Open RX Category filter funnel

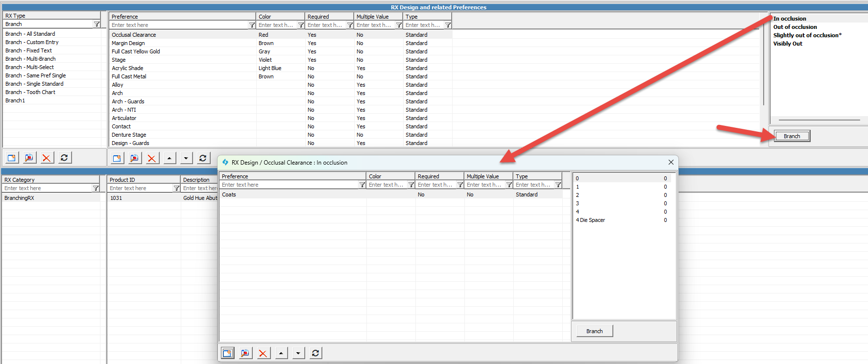96,188
